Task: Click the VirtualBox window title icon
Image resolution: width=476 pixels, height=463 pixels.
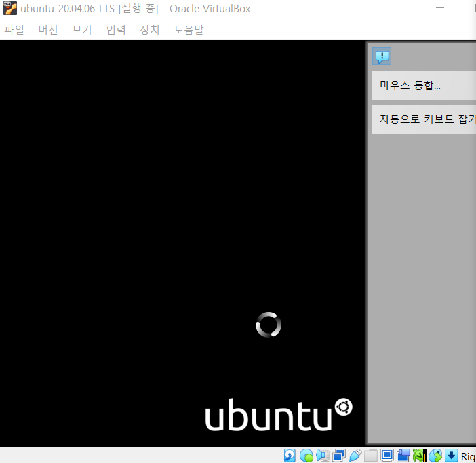Action: 10,9
